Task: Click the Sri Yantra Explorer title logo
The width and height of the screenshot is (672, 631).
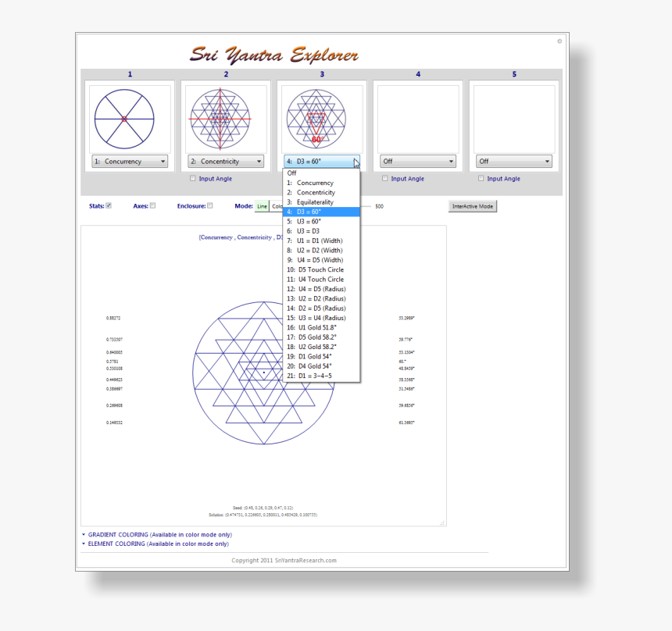Action: [x=274, y=55]
